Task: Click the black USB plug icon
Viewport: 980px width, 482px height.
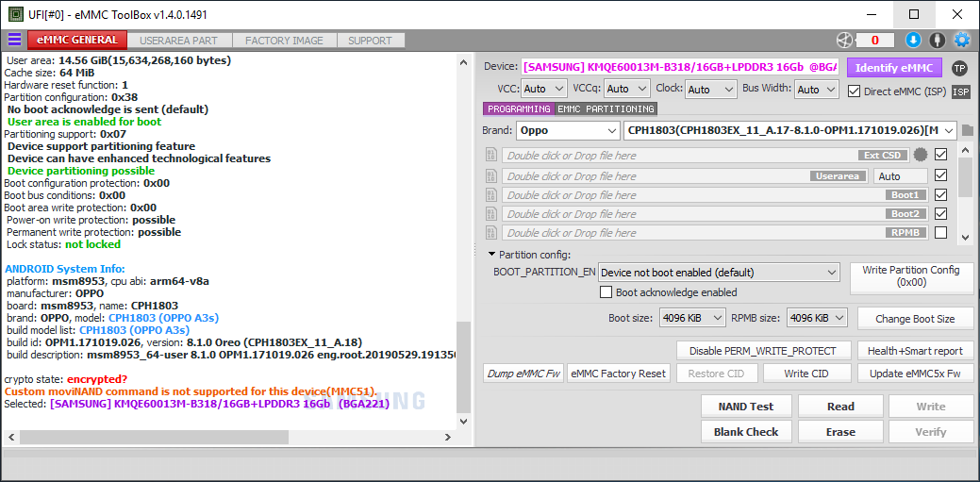Action: pyautogui.click(x=937, y=40)
